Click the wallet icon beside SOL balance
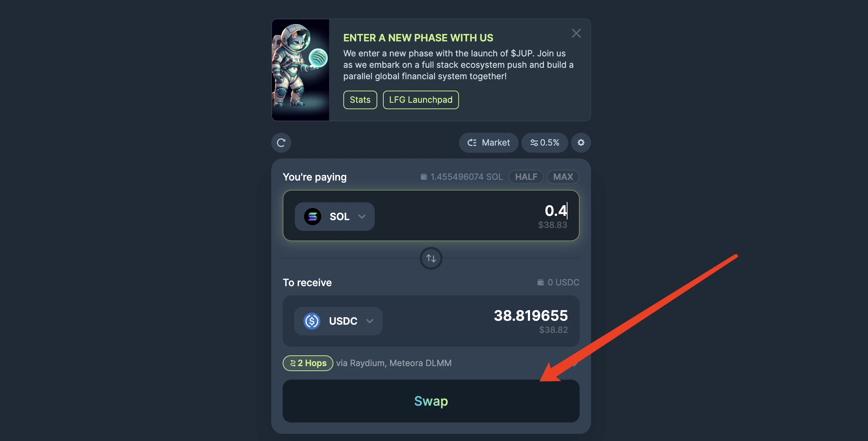868x441 pixels. point(424,177)
